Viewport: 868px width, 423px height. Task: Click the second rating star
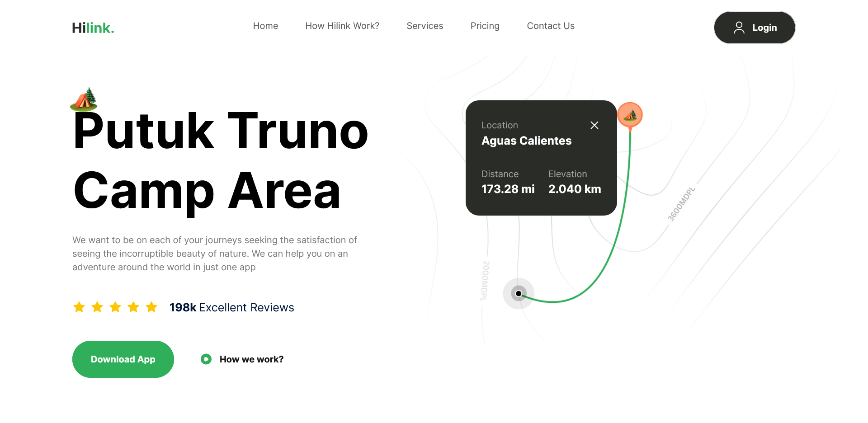(97, 307)
